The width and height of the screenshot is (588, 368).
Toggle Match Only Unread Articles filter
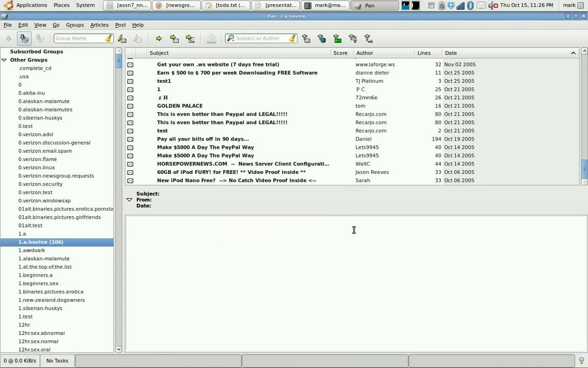(x=306, y=39)
